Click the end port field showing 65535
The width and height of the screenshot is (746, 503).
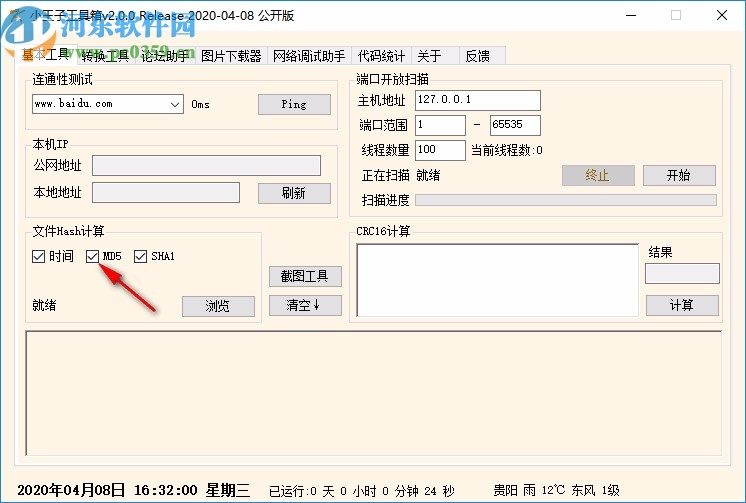pos(515,125)
